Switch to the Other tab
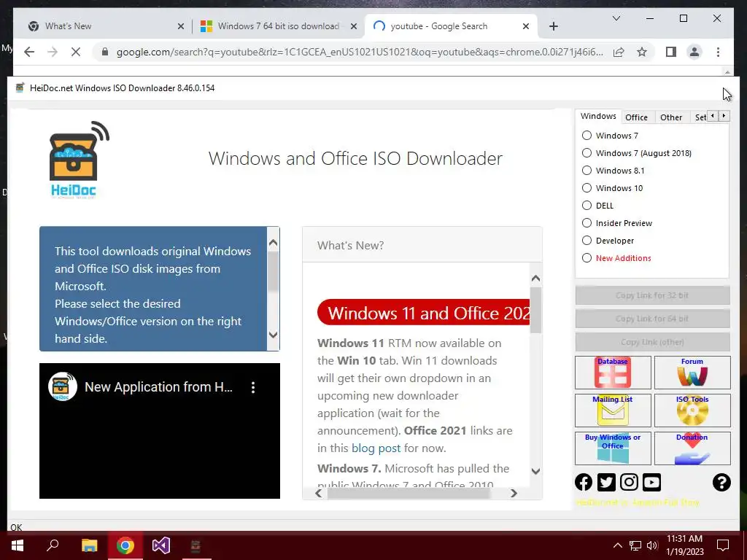 point(671,117)
